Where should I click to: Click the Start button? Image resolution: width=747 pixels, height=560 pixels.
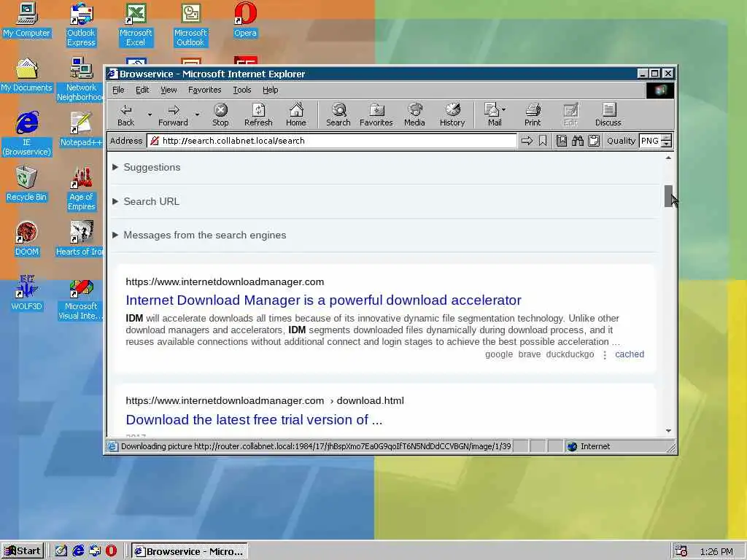(x=23, y=551)
